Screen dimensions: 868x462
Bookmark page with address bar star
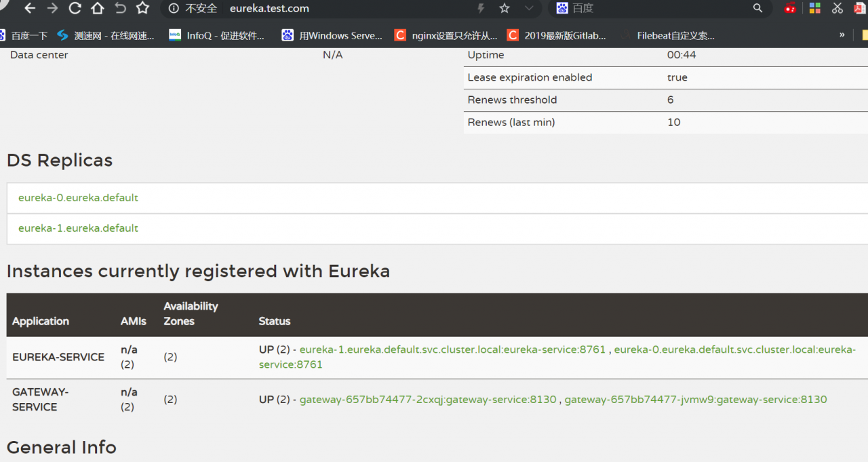click(x=505, y=8)
